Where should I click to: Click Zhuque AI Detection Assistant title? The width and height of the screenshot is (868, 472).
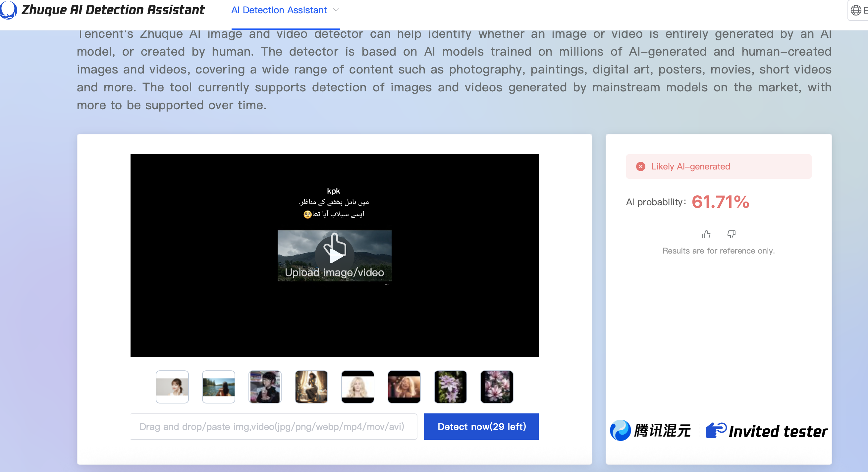click(113, 10)
